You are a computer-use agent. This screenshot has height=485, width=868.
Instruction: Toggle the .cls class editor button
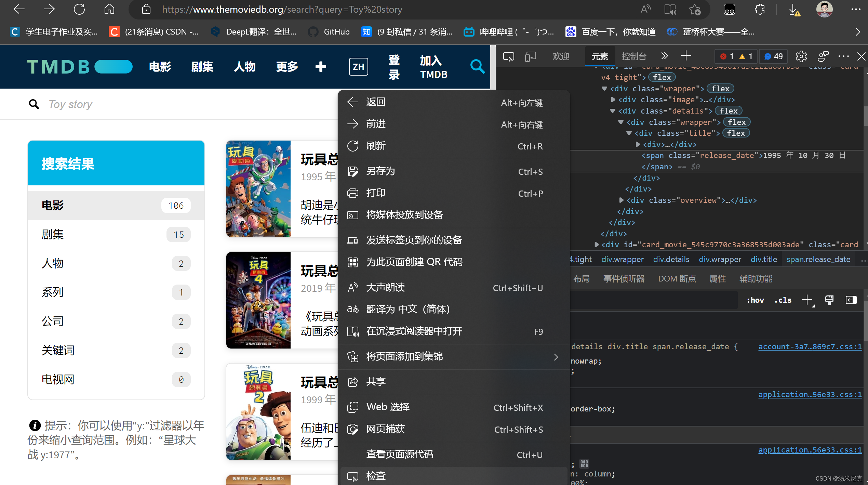pyautogui.click(x=783, y=300)
